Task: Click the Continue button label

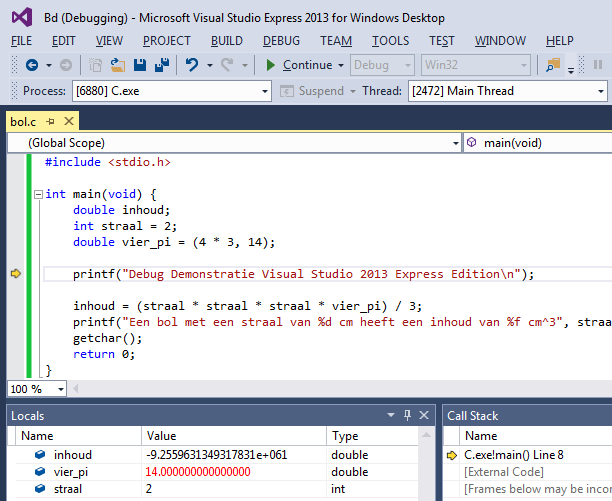Action: coord(307,65)
